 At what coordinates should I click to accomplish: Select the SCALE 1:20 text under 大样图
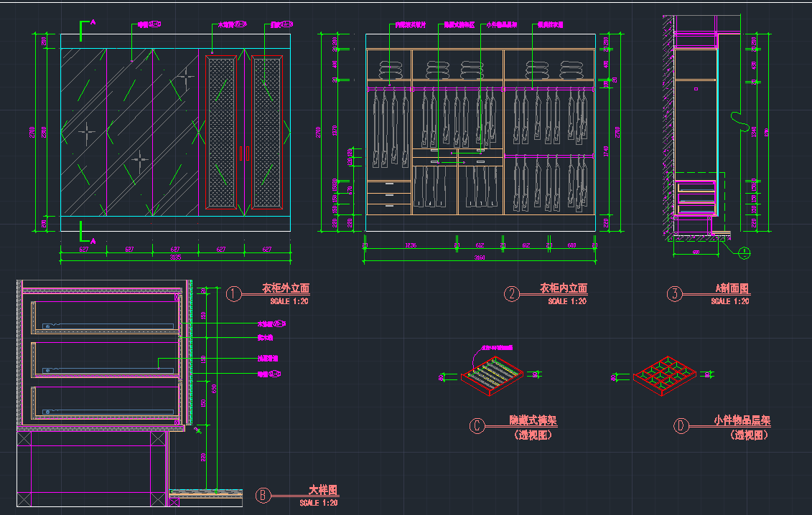point(319,504)
